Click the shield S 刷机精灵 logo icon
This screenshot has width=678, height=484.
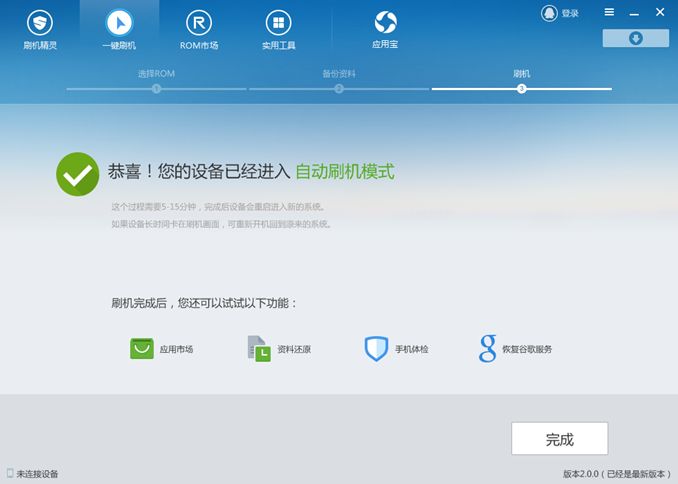(x=40, y=22)
